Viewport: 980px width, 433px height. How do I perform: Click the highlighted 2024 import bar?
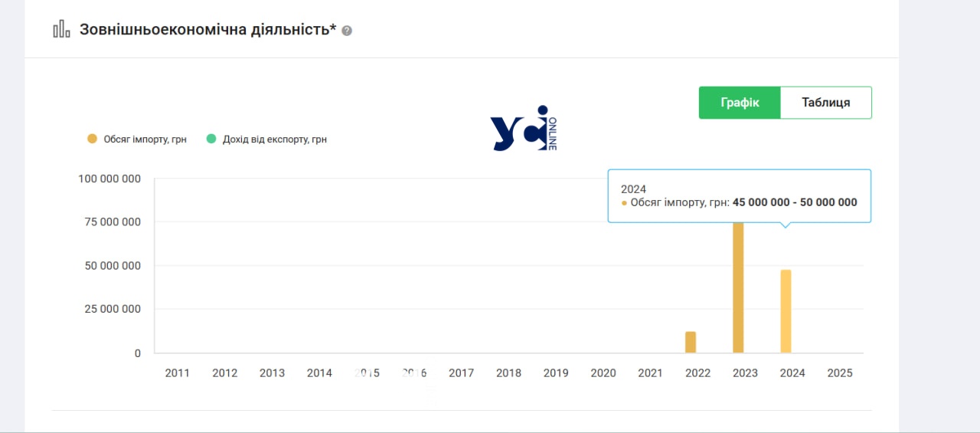[x=786, y=311]
